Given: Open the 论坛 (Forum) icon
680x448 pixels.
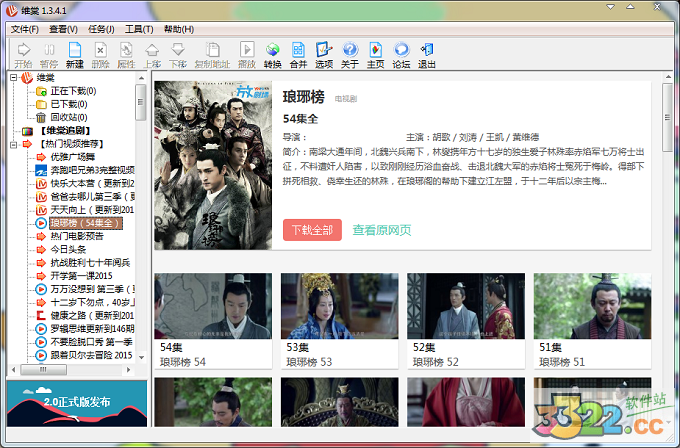Looking at the screenshot, I should (401, 55).
